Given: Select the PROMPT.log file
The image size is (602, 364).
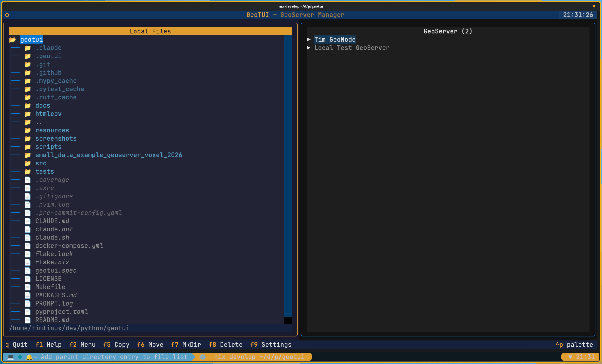Looking at the screenshot, I should pos(54,304).
